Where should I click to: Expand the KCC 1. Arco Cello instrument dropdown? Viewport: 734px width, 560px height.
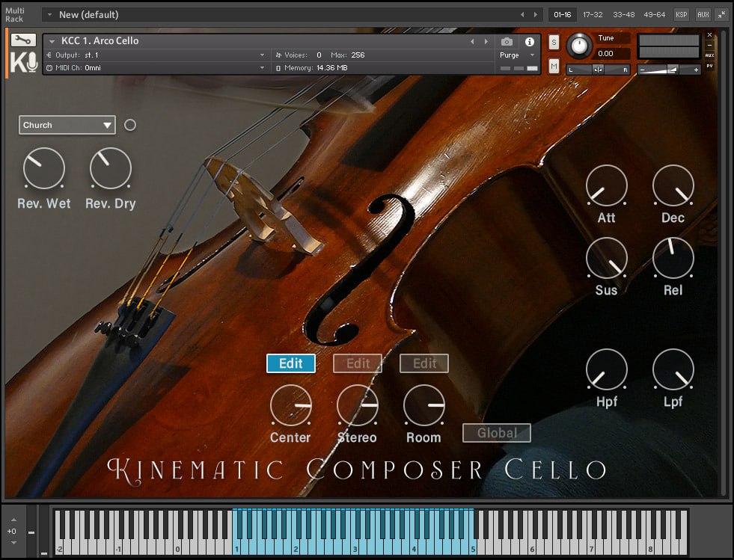[52, 41]
